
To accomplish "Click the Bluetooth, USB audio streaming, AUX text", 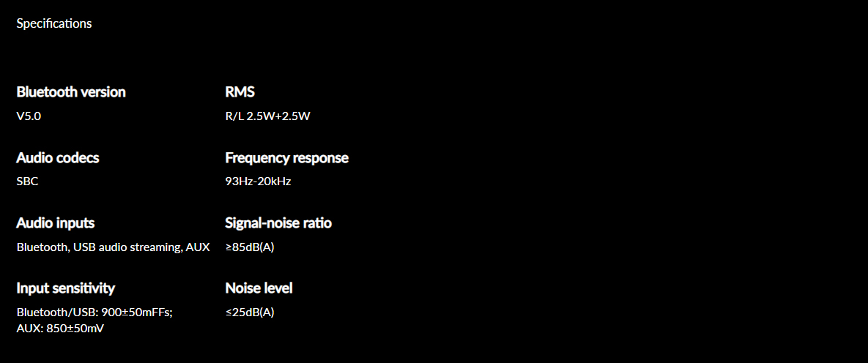I will 114,247.
